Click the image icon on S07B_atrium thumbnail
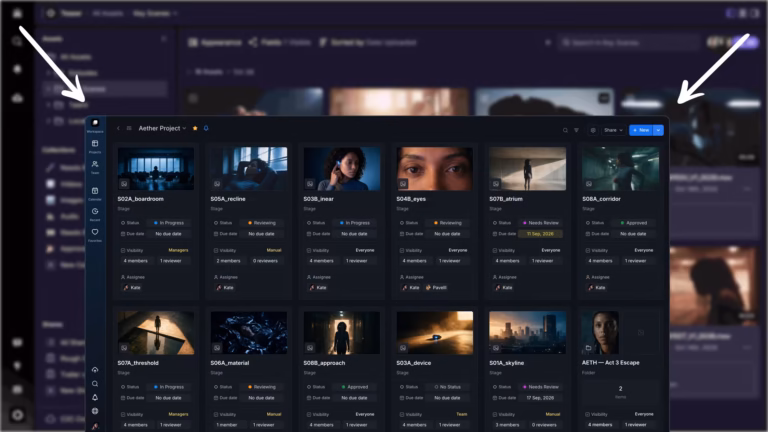The width and height of the screenshot is (768, 432). point(496,184)
